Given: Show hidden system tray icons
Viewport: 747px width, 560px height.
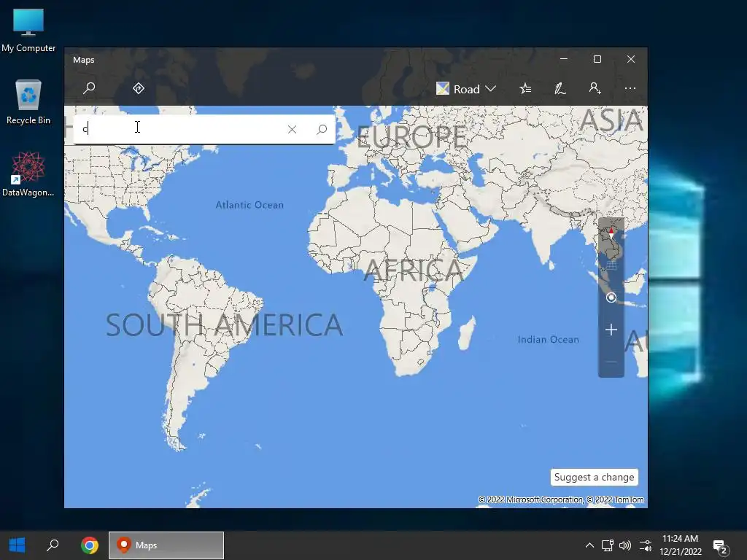Looking at the screenshot, I should pyautogui.click(x=589, y=545).
